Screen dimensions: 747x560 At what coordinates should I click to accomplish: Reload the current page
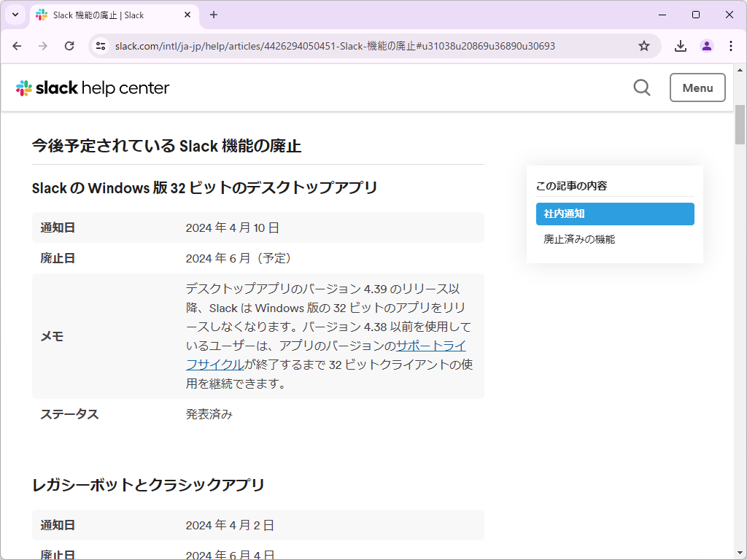[x=69, y=46]
